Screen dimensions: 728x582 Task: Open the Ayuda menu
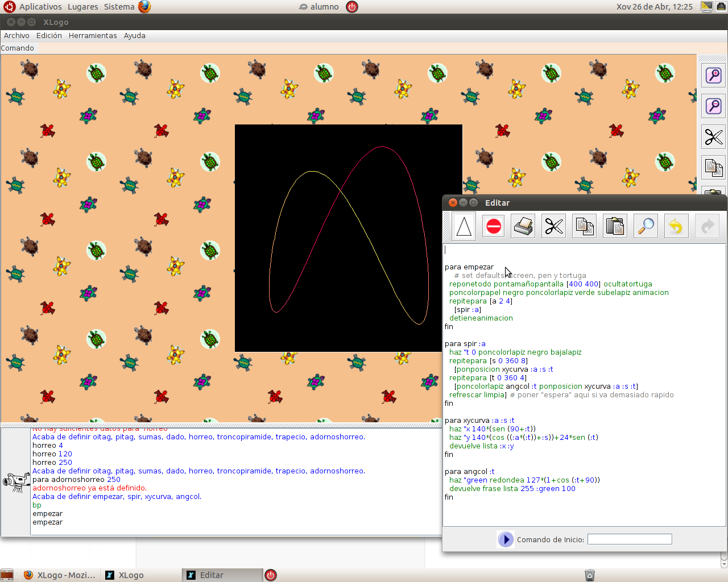[x=135, y=35]
